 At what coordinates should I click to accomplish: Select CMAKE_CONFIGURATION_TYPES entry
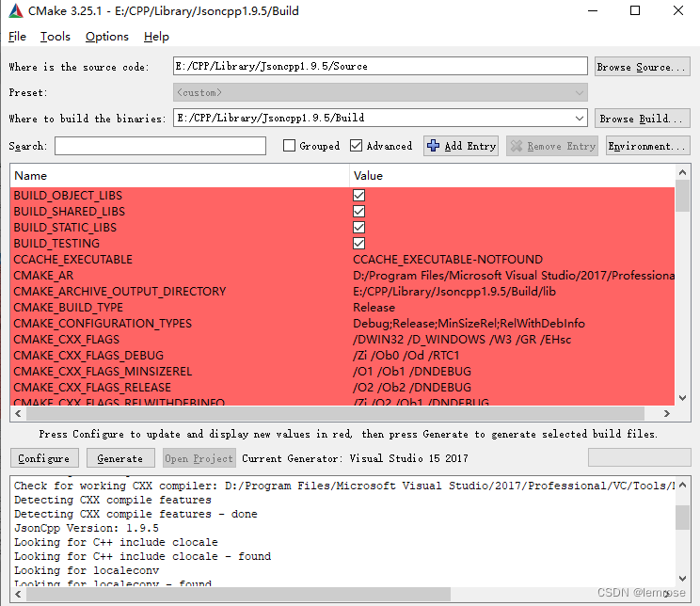coord(103,324)
